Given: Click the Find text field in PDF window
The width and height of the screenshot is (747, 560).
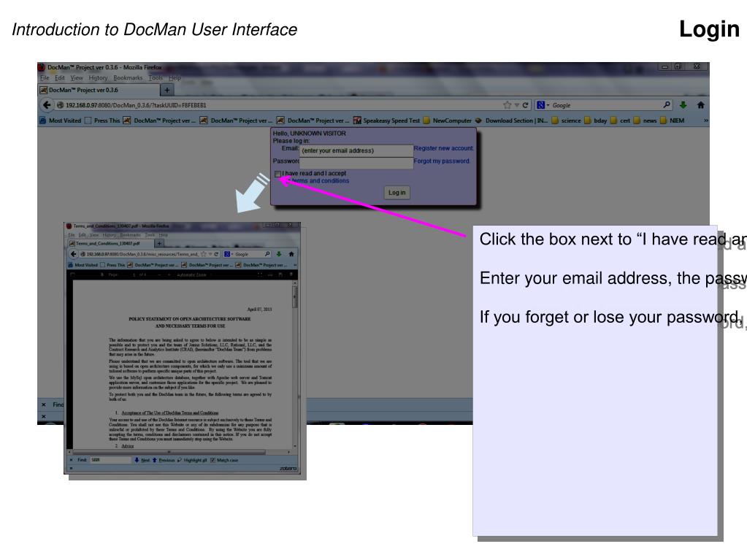Looking at the screenshot, I should (x=110, y=460).
